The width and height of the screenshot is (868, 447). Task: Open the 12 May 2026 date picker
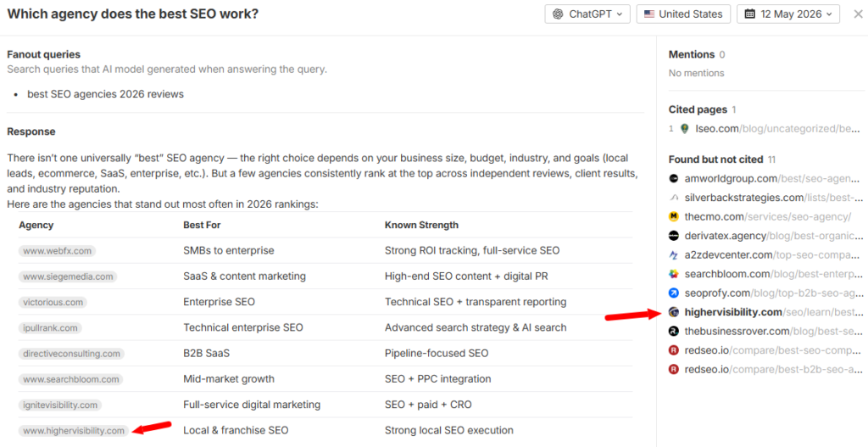pos(788,14)
